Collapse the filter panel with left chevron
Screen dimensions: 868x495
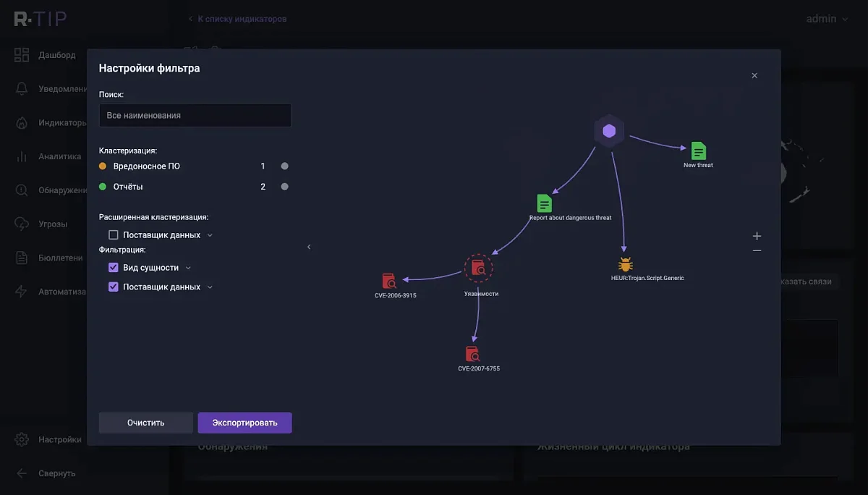[309, 247]
